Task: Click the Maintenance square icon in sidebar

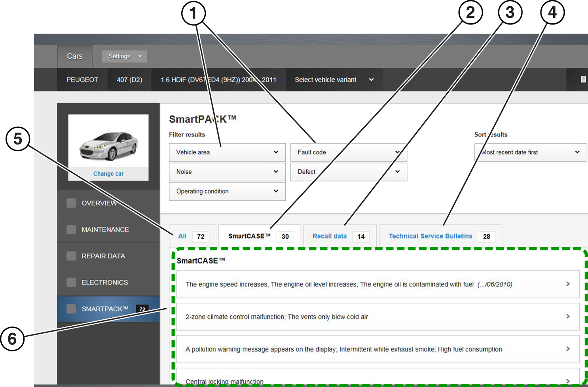Action: pos(71,230)
